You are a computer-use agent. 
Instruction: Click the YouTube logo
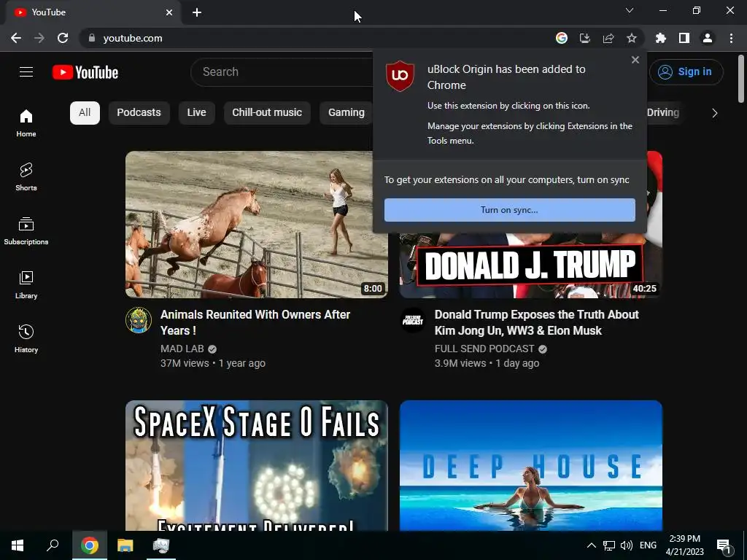85,72
